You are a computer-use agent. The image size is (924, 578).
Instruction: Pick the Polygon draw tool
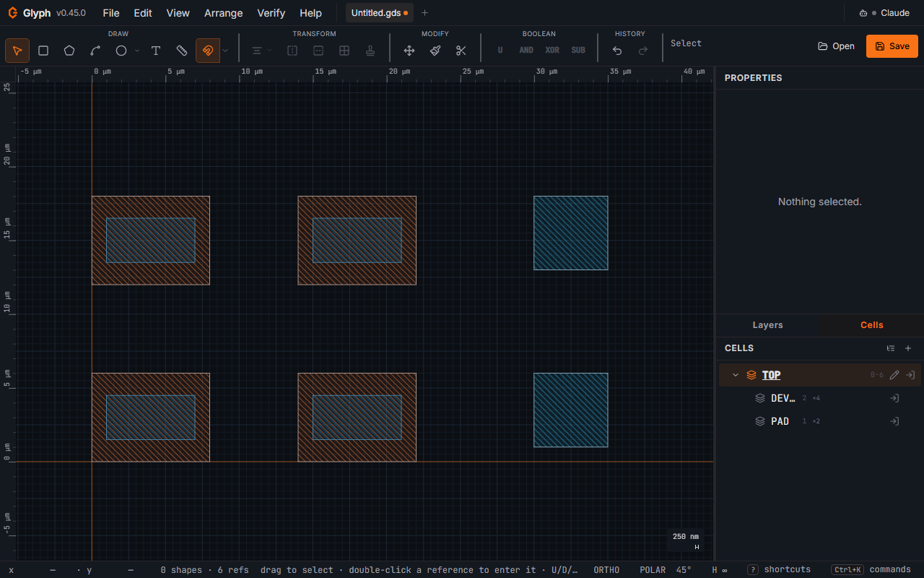pyautogui.click(x=69, y=51)
